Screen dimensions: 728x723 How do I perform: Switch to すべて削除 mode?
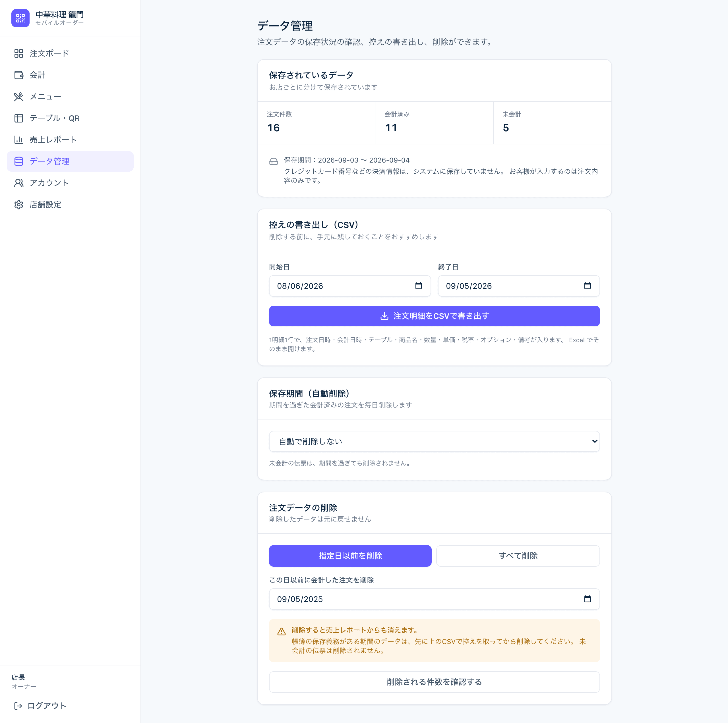click(x=518, y=556)
